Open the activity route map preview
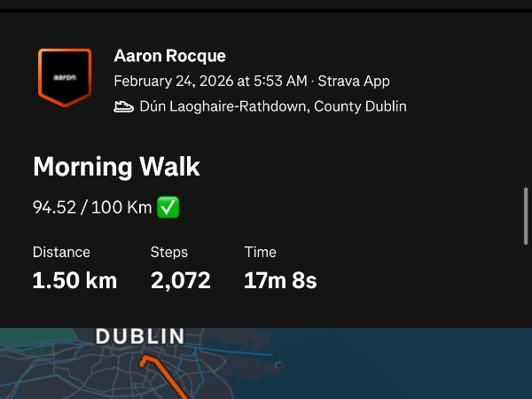 click(355, 368)
